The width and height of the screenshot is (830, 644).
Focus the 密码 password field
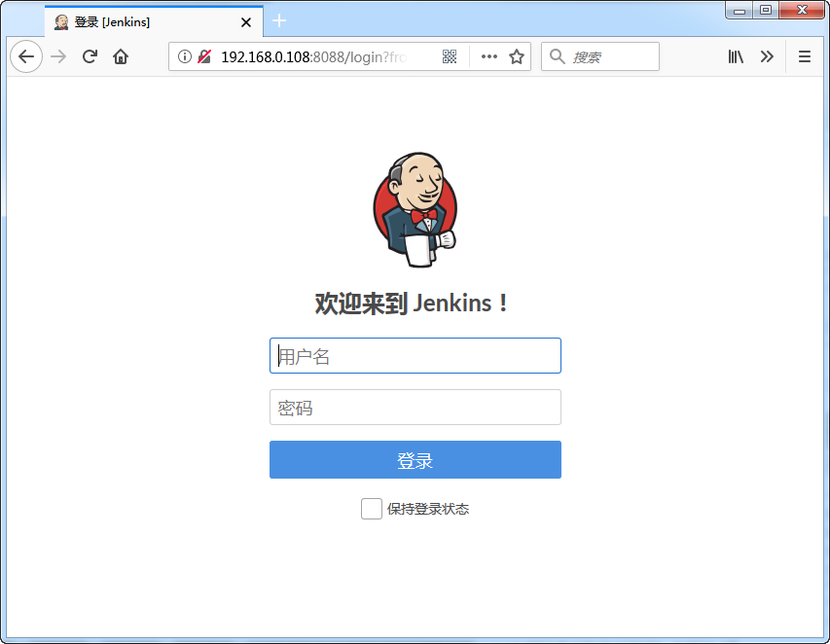coord(415,407)
